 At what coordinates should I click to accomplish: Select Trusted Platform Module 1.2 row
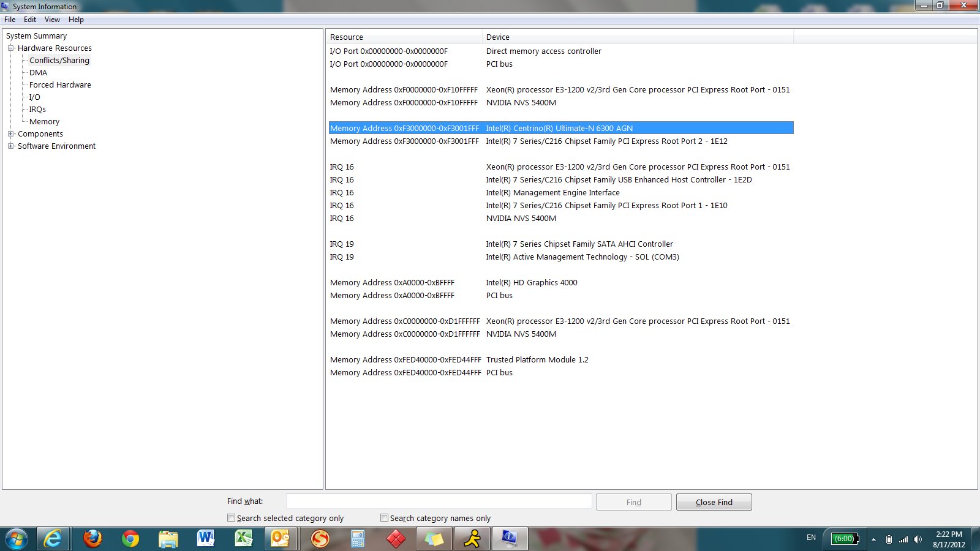(561, 359)
